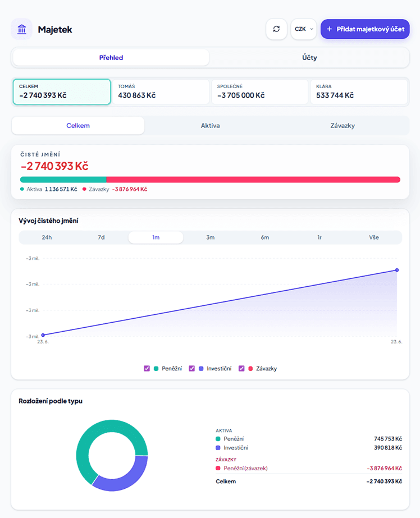Click the red Peněžní (závazek) legend dot
This screenshot has width=420, height=518.
tap(218, 468)
